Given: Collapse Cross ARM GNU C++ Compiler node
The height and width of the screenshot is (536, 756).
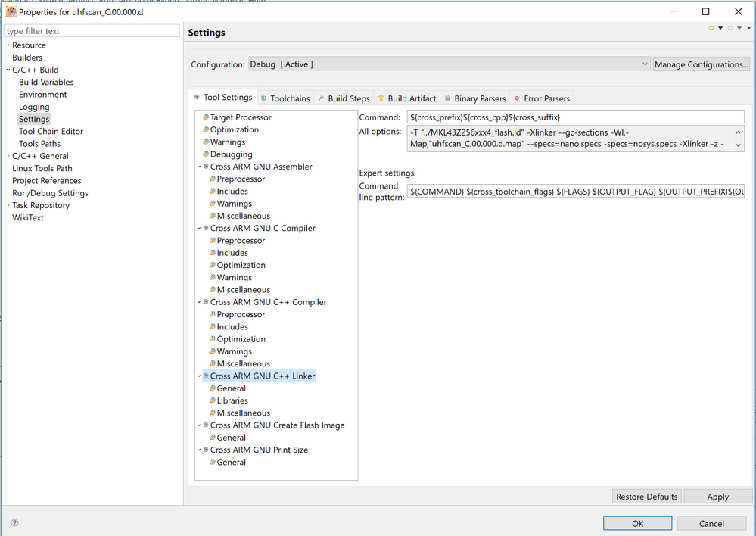Looking at the screenshot, I should (198, 302).
